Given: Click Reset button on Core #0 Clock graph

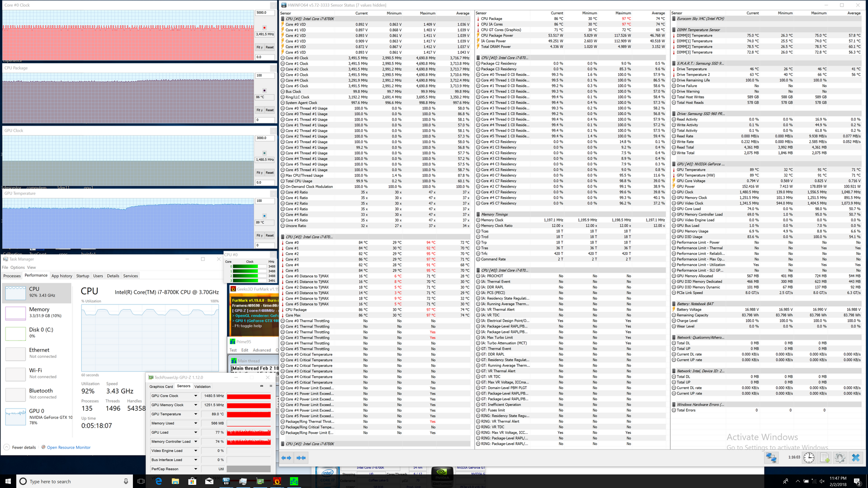Looking at the screenshot, I should point(269,47).
